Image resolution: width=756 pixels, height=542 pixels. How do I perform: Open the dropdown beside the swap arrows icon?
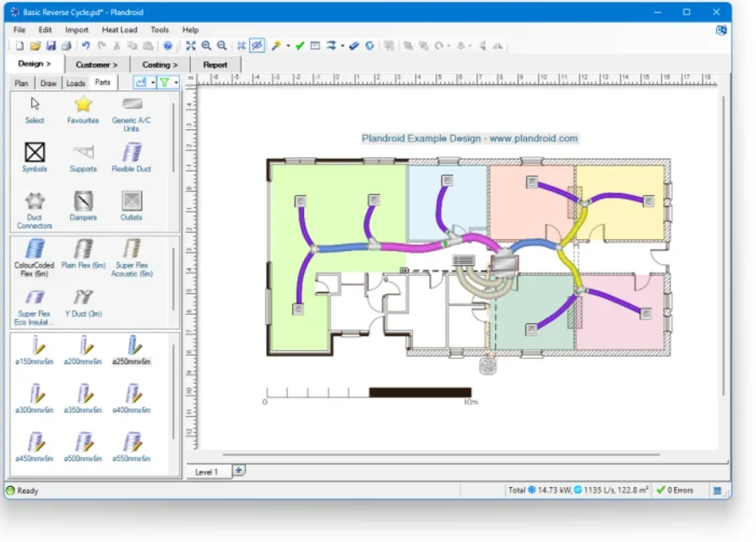click(342, 46)
